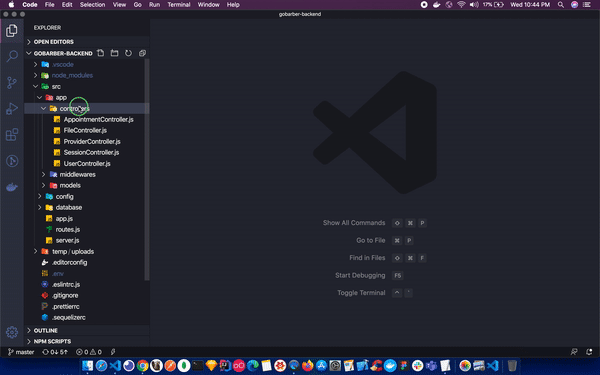
Task: Open Sketch from the Dock
Action: [211, 366]
